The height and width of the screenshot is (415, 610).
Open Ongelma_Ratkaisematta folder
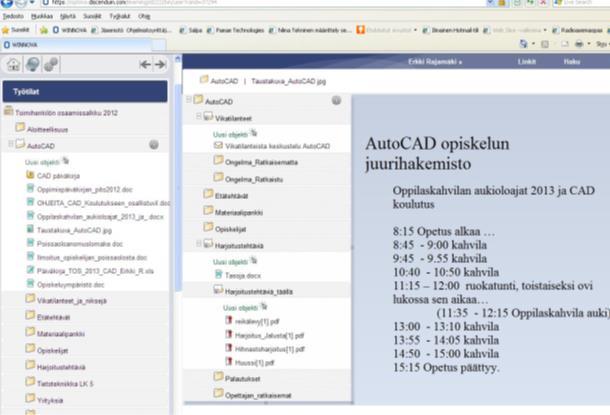point(261,163)
